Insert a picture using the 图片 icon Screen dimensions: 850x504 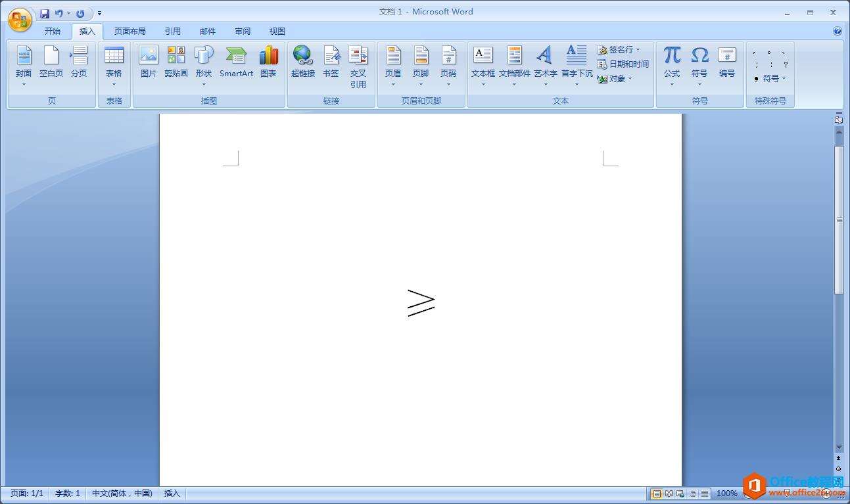pos(149,62)
